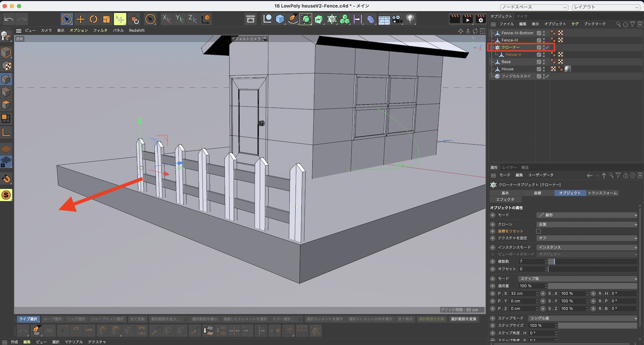This screenshot has height=345, width=644.
Task: Click the ライブ選択 button
Action: [28, 319]
